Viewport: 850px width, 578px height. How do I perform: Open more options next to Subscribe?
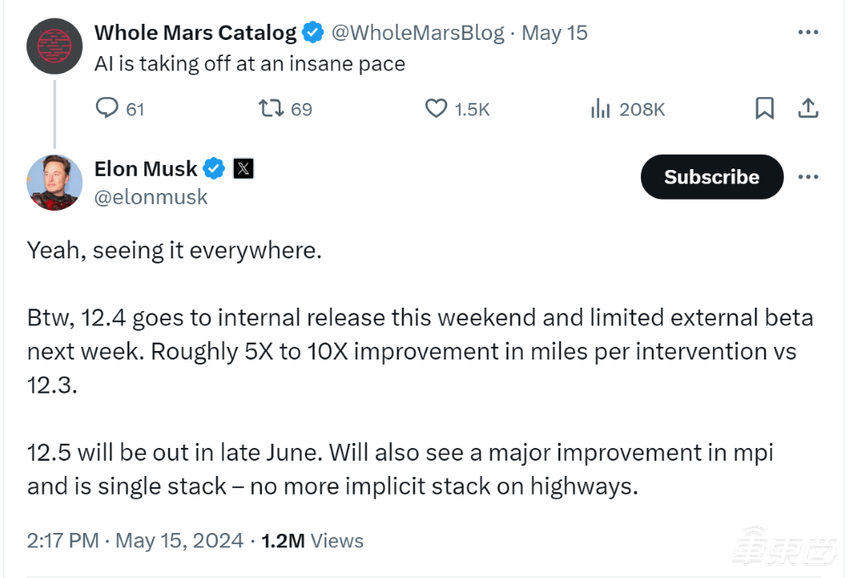click(808, 177)
